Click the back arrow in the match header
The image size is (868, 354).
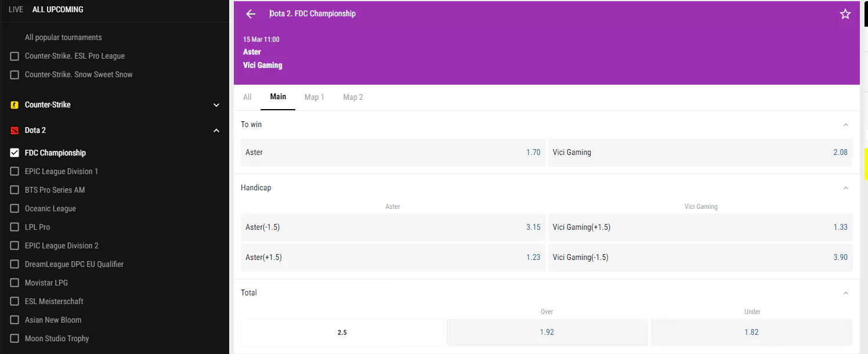click(251, 14)
